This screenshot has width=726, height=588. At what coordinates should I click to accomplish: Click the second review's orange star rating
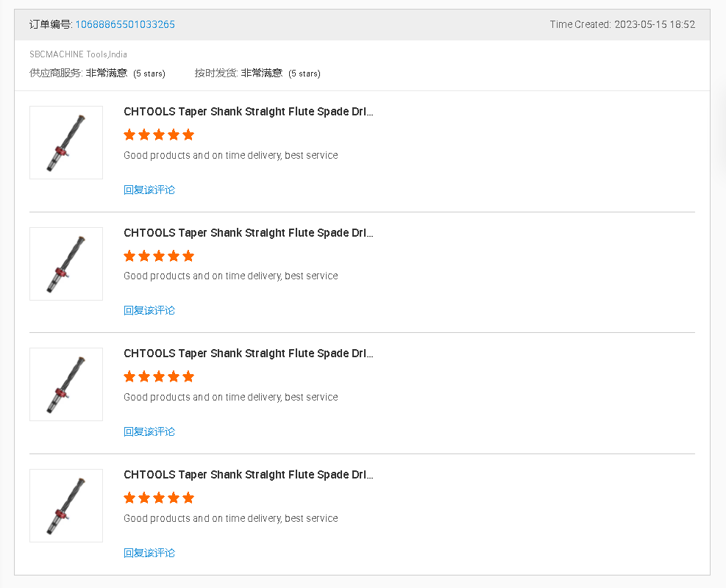(x=159, y=256)
